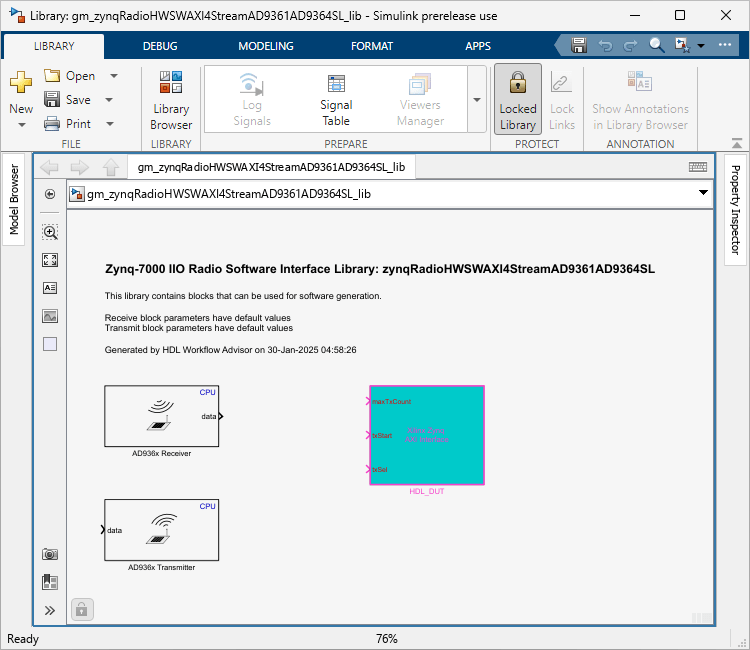750x650 pixels.
Task: Expand the model path breadcrumb dropdown
Action: click(703, 193)
